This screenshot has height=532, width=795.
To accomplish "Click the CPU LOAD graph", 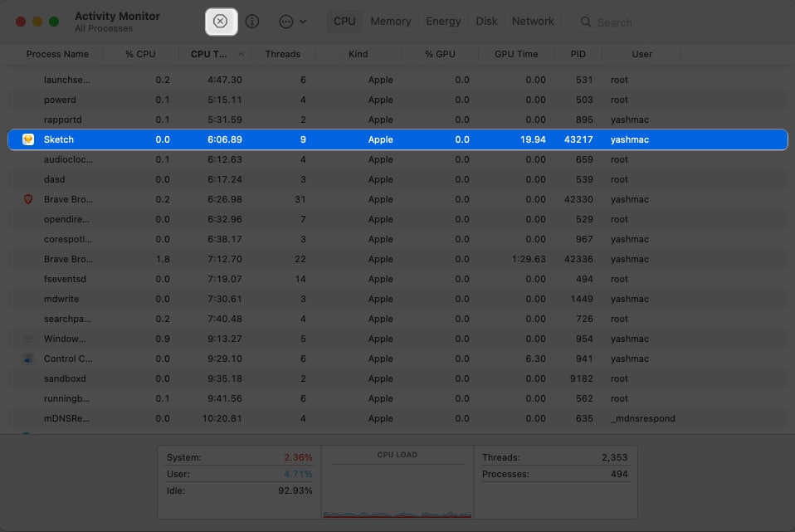I will 397,491.
